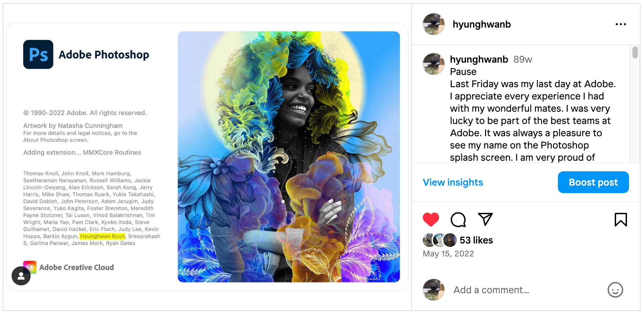
Task: Click the Boost post button
Action: point(593,182)
